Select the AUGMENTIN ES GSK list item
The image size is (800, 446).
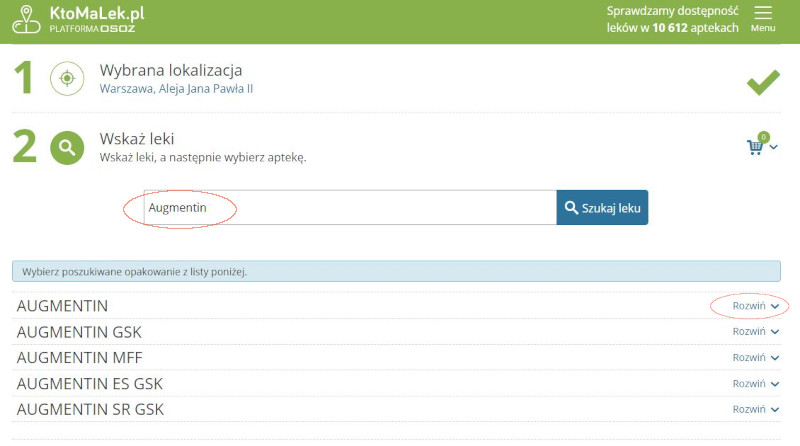pos(90,384)
